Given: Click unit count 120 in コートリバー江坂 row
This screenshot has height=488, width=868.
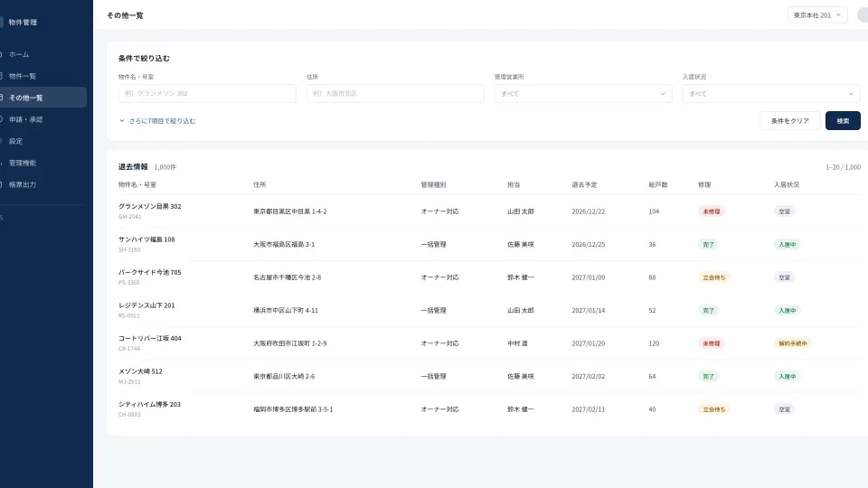Looking at the screenshot, I should (x=654, y=343).
